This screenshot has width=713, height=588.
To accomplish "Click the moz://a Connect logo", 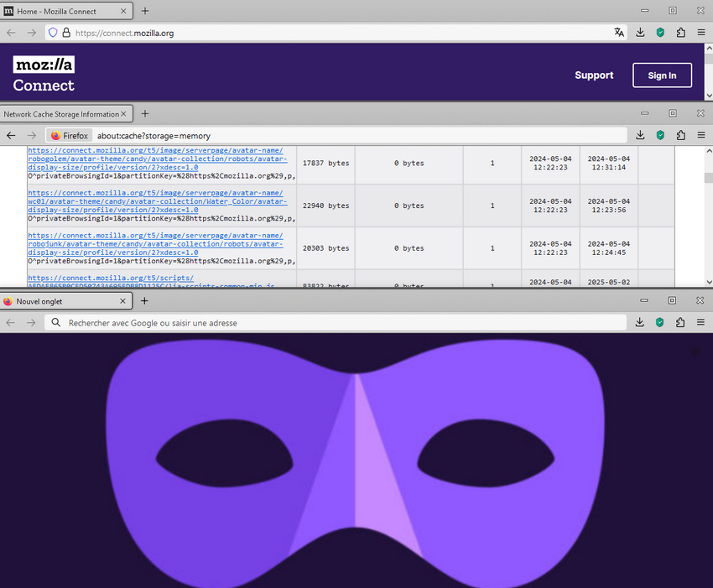I will coord(44,75).
